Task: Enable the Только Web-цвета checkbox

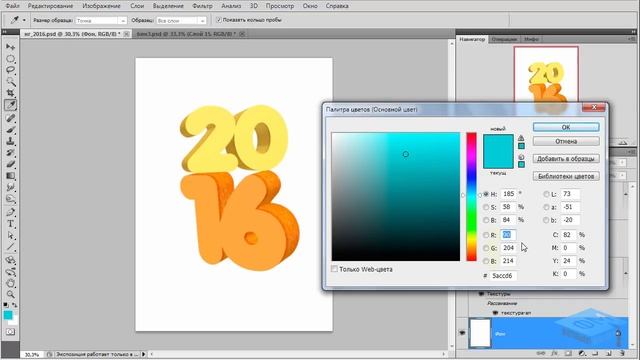Action: tap(334, 269)
